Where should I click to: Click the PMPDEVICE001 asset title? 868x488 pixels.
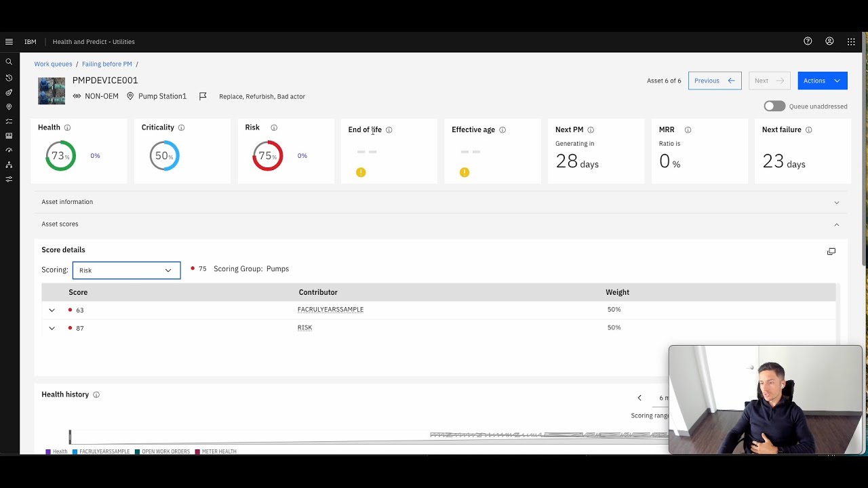point(105,80)
